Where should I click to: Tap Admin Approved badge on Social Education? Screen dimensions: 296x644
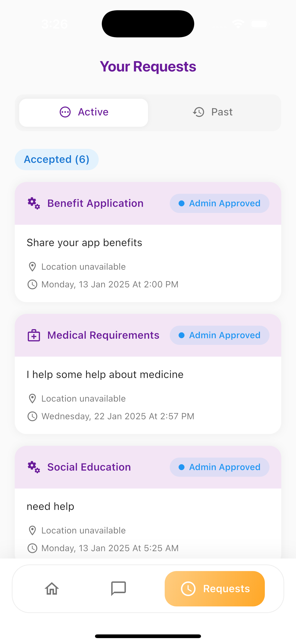tap(219, 467)
